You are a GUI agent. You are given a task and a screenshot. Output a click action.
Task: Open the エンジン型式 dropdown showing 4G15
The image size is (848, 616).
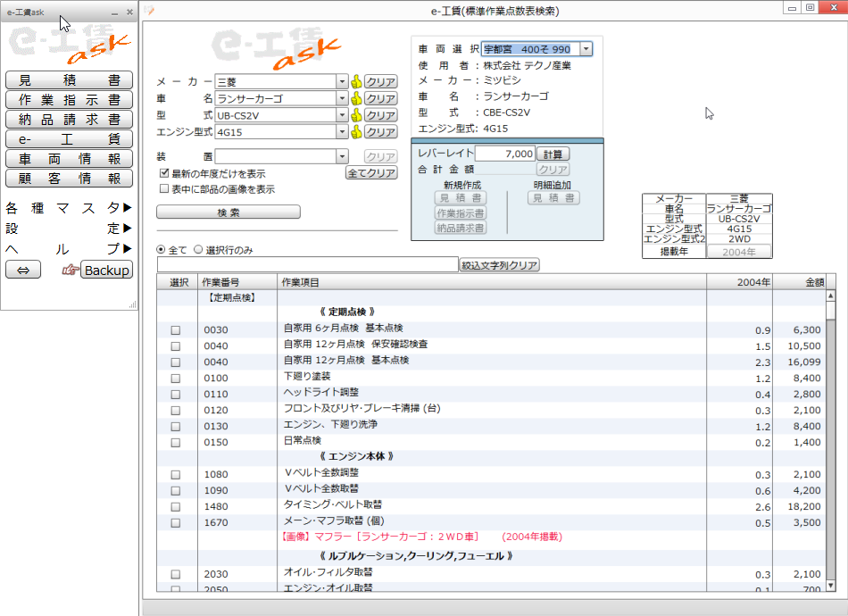point(342,132)
